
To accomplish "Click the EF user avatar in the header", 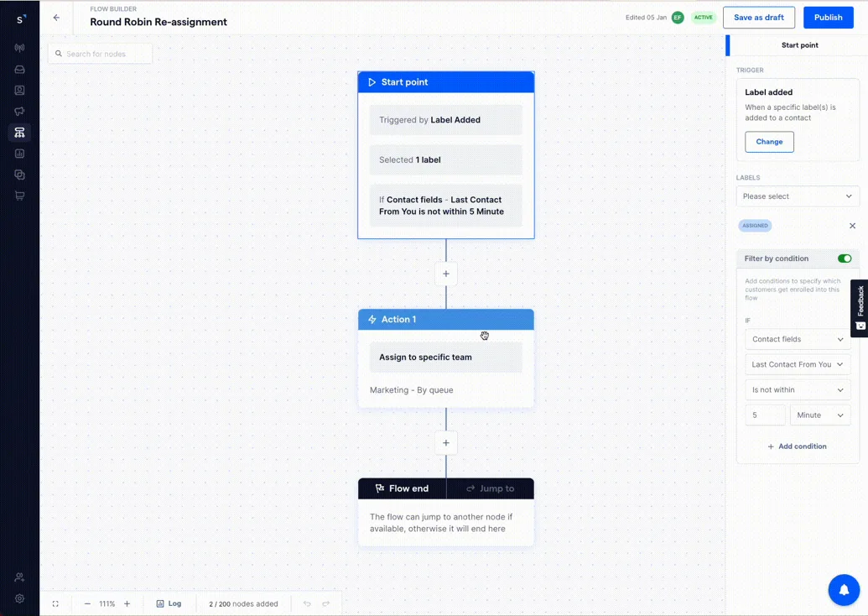I will tap(678, 18).
